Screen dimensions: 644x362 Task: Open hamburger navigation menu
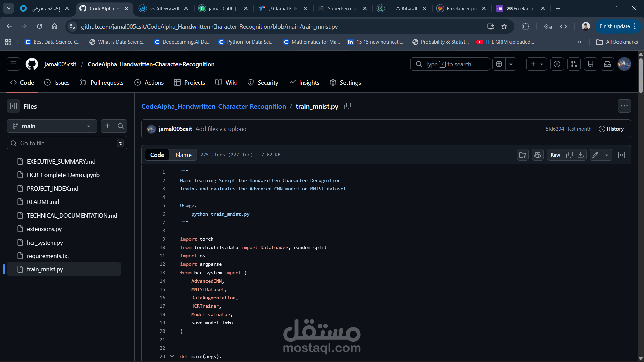click(x=13, y=64)
